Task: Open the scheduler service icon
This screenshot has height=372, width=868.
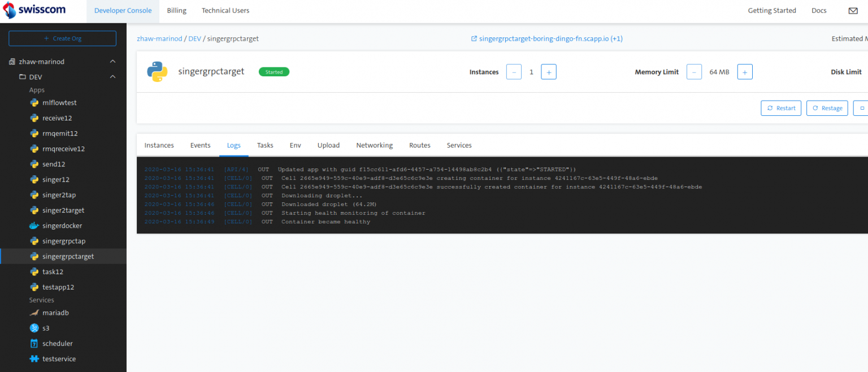Action: click(35, 343)
